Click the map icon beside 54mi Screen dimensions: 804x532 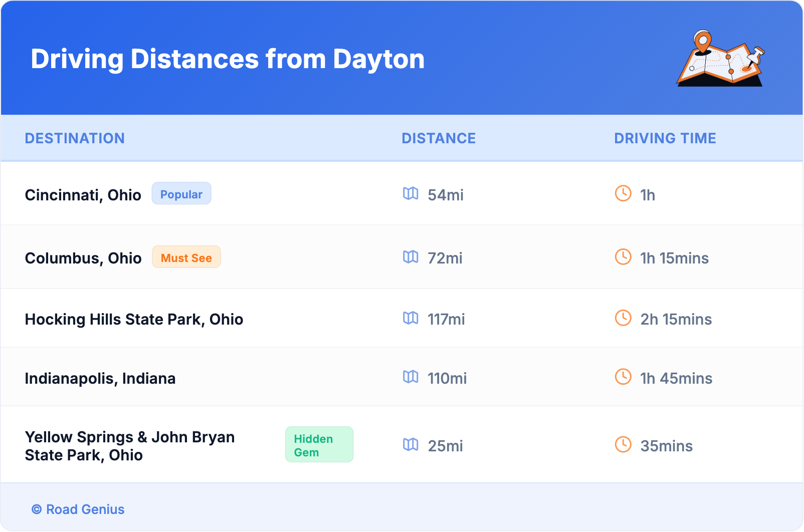point(411,193)
